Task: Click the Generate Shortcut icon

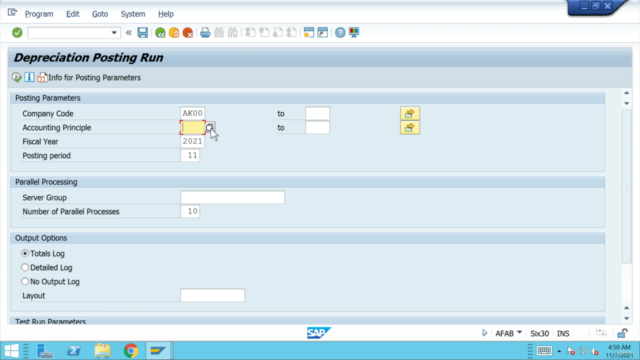Action: tap(323, 33)
